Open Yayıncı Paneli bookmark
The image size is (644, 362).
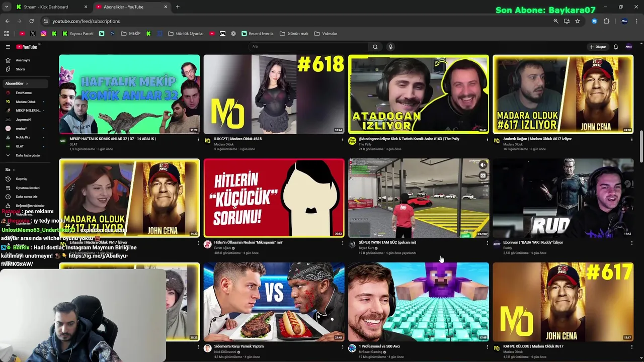tap(78, 34)
